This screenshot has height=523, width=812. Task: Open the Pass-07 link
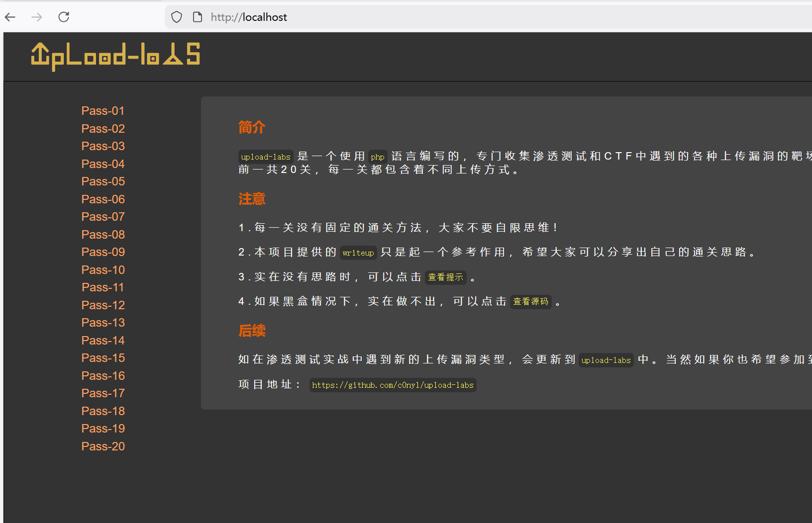point(103,217)
